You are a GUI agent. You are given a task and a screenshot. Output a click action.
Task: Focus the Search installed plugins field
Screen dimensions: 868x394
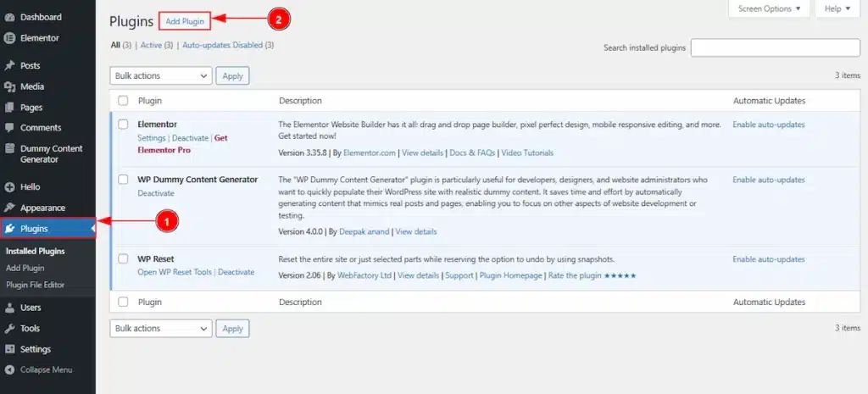(776, 48)
